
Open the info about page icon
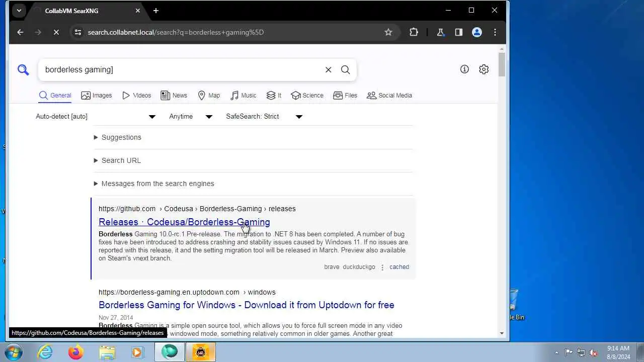464,69
